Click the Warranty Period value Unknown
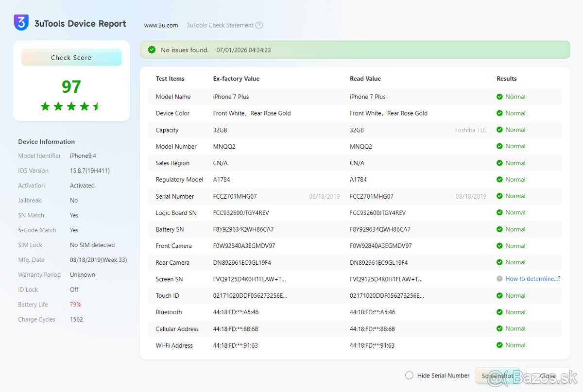583x392 pixels. 83,275
